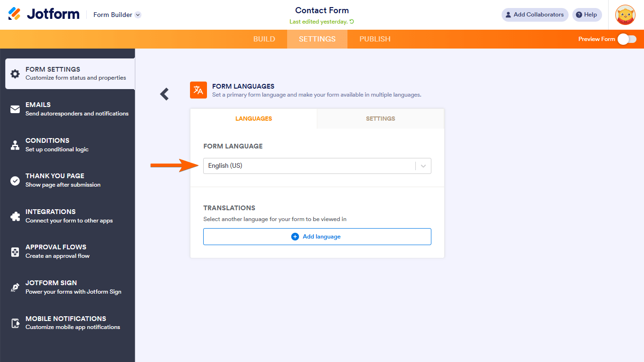Toggle the Preview Form switch

pos(627,39)
